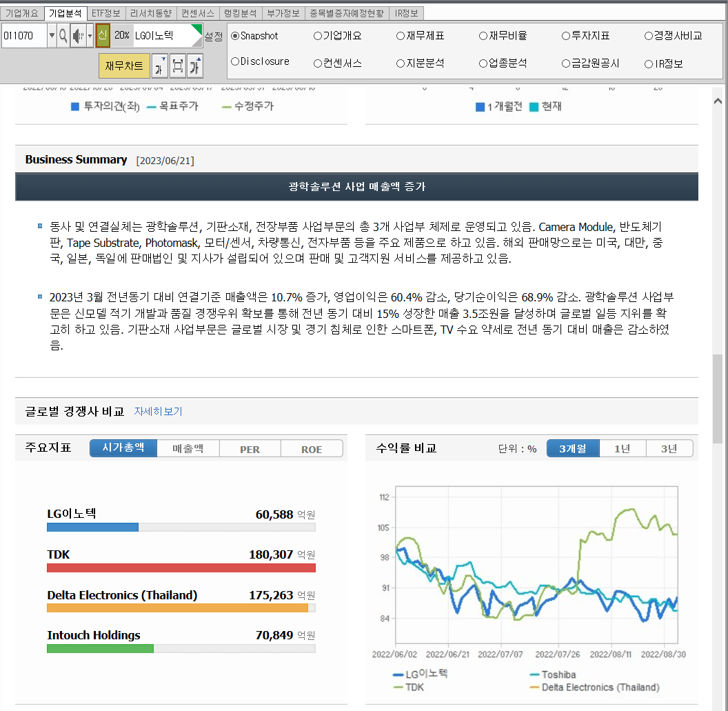
Task: Open the 컨센서스 top tab
Action: point(198,14)
